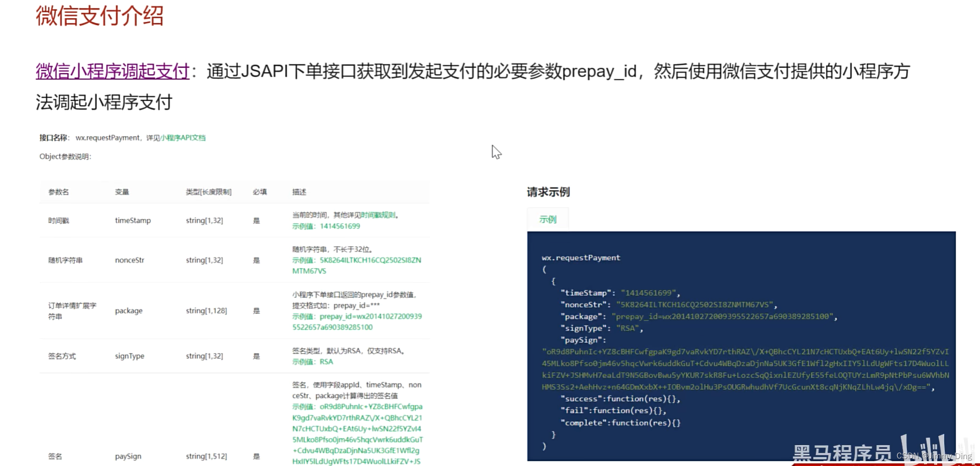Open the 小程序API文档 link
980x466 pixels.
(x=183, y=138)
